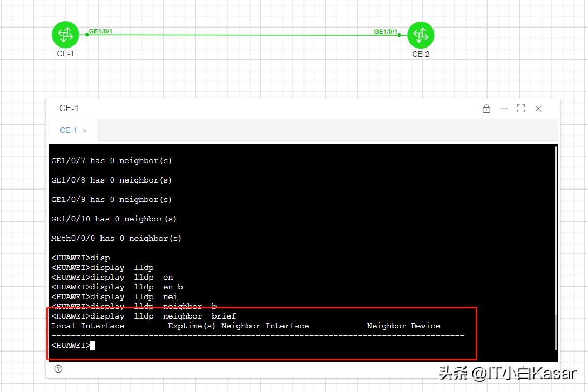Screen dimensions: 588x392
Task: Switch to the CE-1 console tab
Action: pyautogui.click(x=68, y=130)
